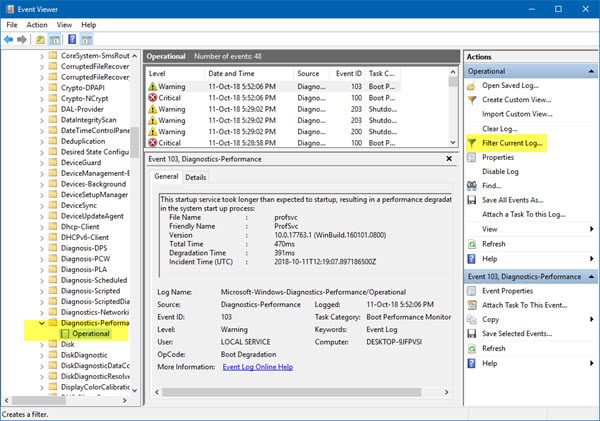The width and height of the screenshot is (600, 421).
Task: Click the preview pane horizontal scrollbar right arrow
Action: 446,392
